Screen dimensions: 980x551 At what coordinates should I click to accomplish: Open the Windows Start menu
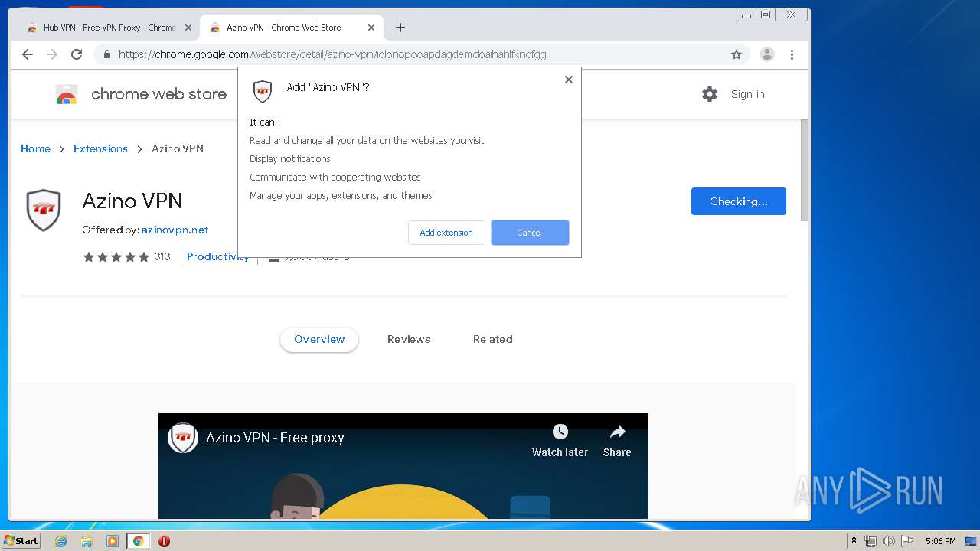pyautogui.click(x=21, y=541)
